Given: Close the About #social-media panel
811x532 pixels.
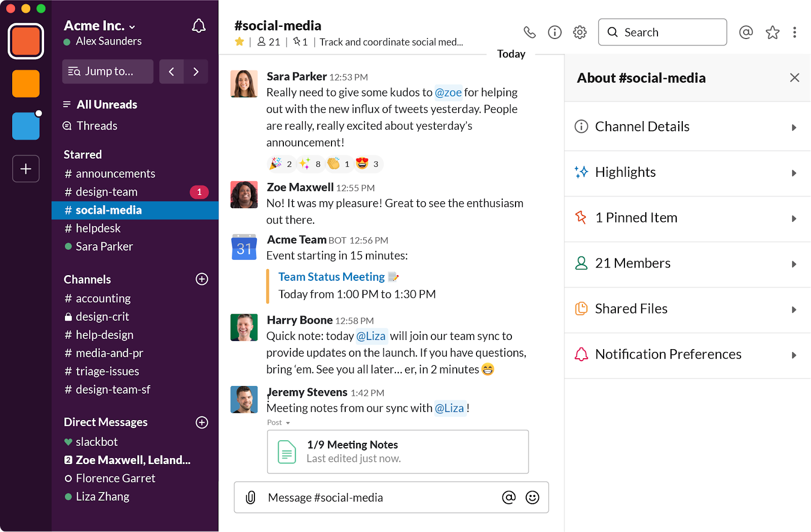Looking at the screenshot, I should coord(794,78).
